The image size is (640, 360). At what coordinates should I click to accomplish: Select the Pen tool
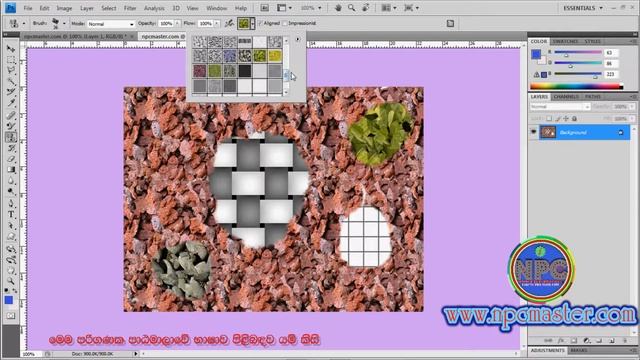pos(11,203)
